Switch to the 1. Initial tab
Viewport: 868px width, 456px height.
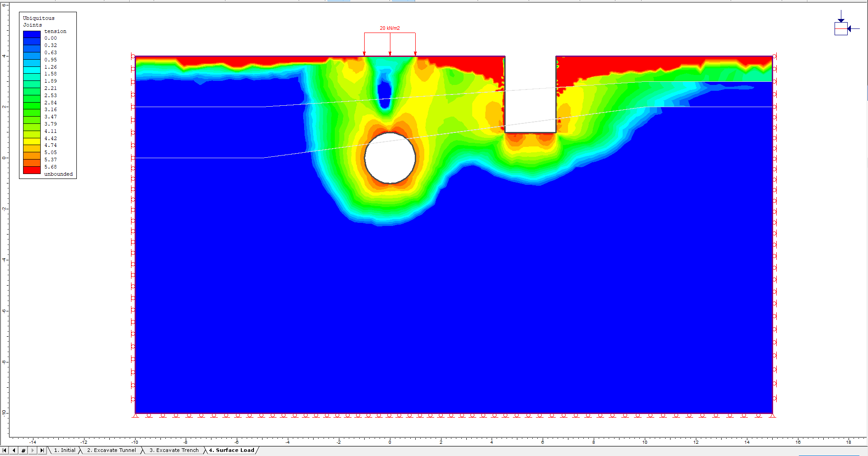[x=64, y=450]
